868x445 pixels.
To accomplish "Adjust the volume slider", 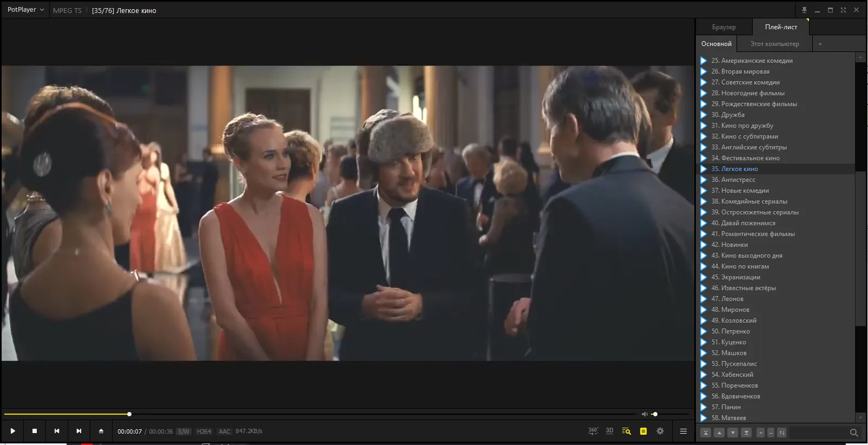I will pos(670,414).
